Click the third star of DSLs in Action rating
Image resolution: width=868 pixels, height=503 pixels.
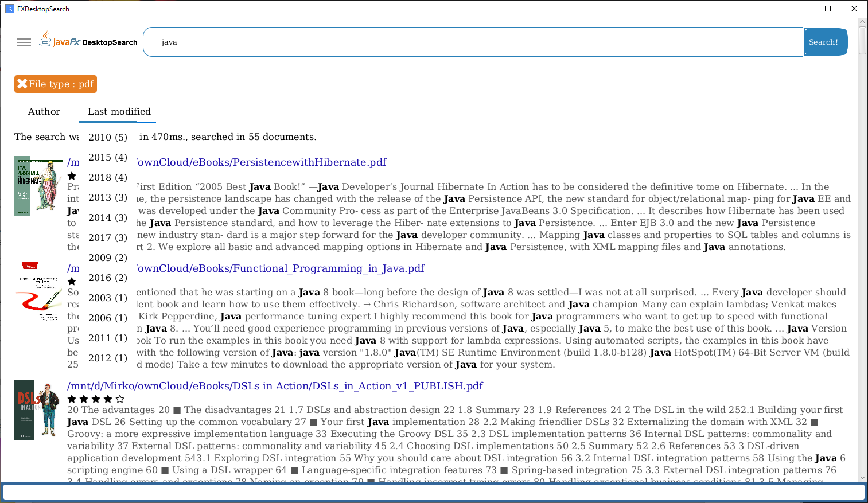point(96,399)
